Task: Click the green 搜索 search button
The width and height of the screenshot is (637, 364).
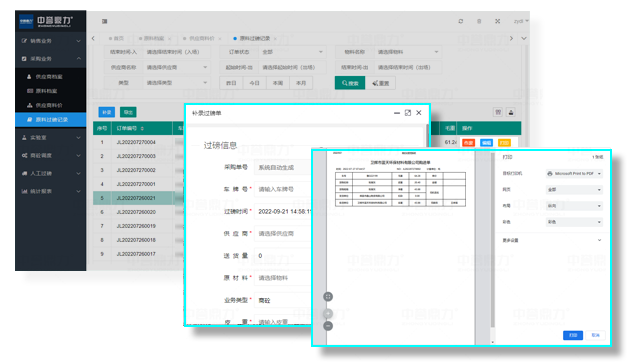Action: 350,83
